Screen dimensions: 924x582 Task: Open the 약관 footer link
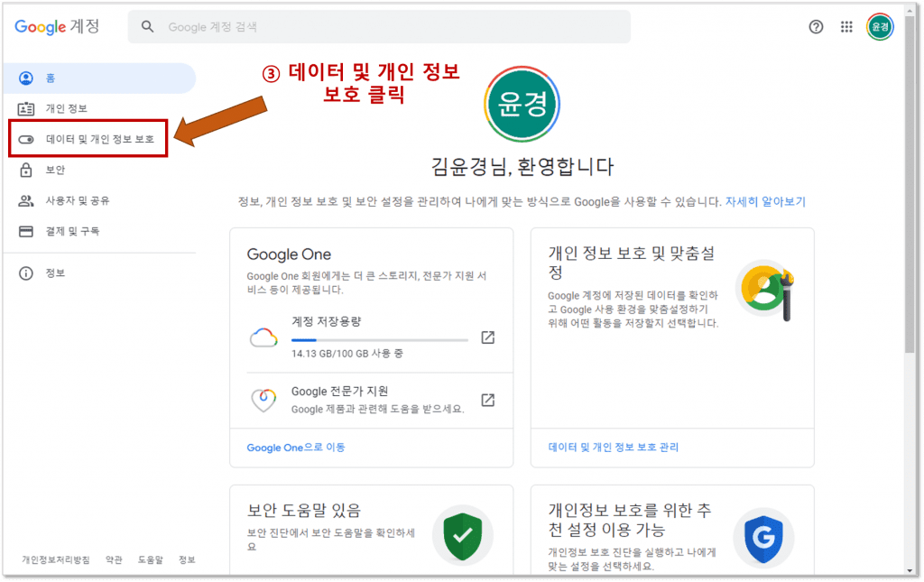(x=114, y=559)
